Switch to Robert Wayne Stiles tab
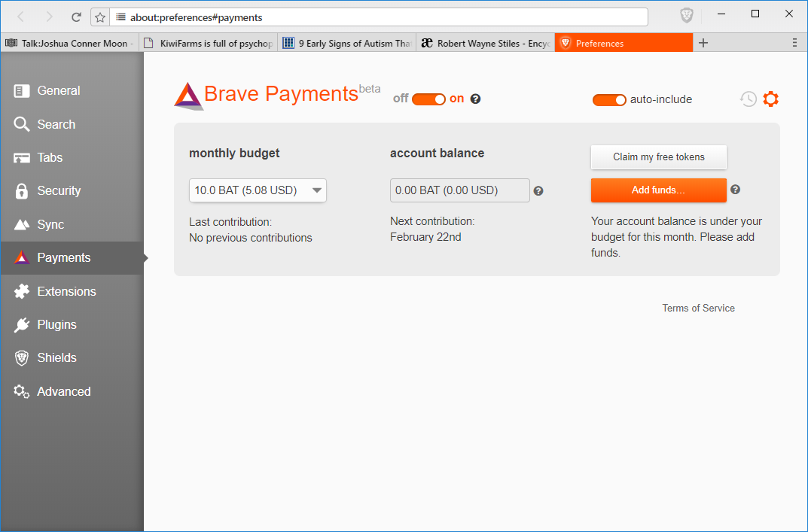Screen dimensions: 808x532 click(486, 43)
